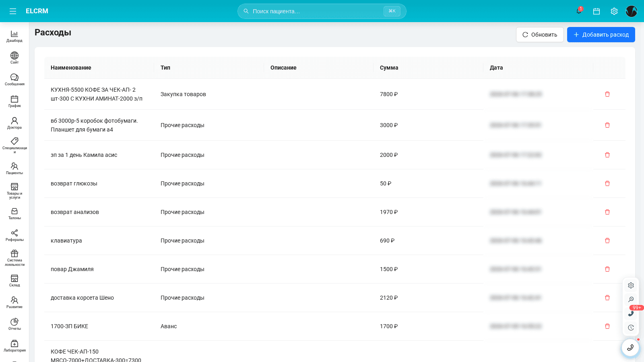Open Отчеты in sidebar
644x362 pixels.
(14, 324)
